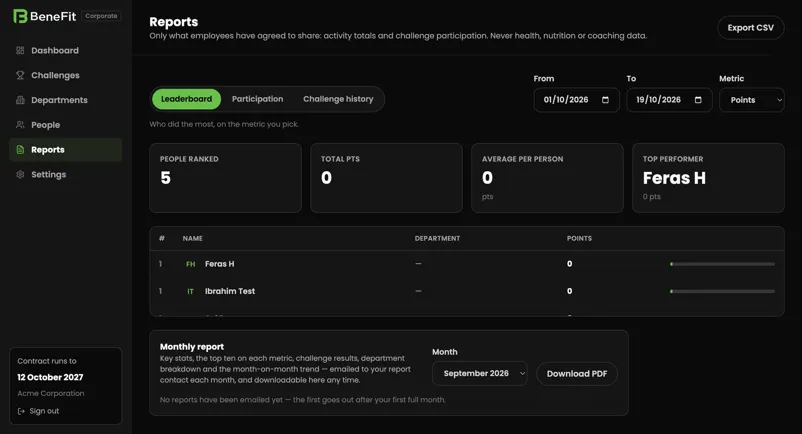Select the Leaderboard tab
The height and width of the screenshot is (434, 802).
click(186, 99)
